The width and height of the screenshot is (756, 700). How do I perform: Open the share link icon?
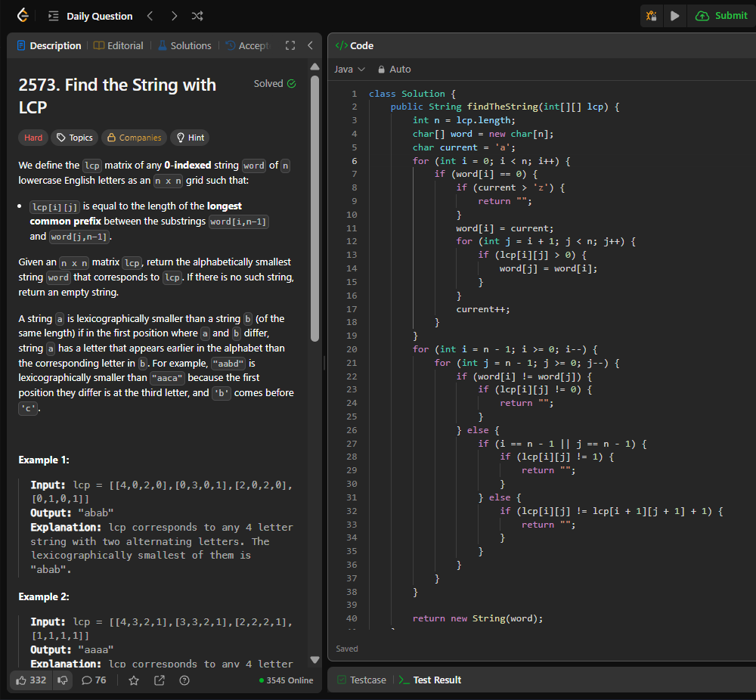pyautogui.click(x=160, y=680)
